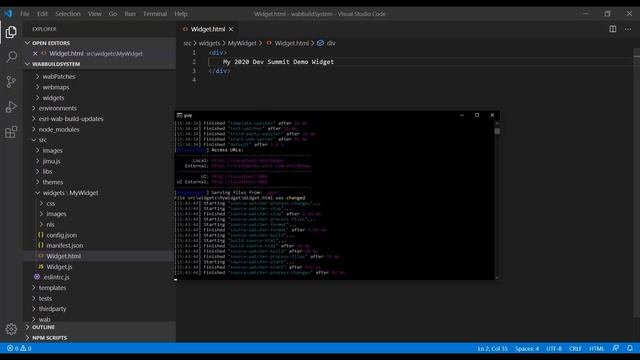Click Ln 2, Col 35 cursor position
Image resolution: width=640 pixels, height=360 pixels.
click(493, 349)
